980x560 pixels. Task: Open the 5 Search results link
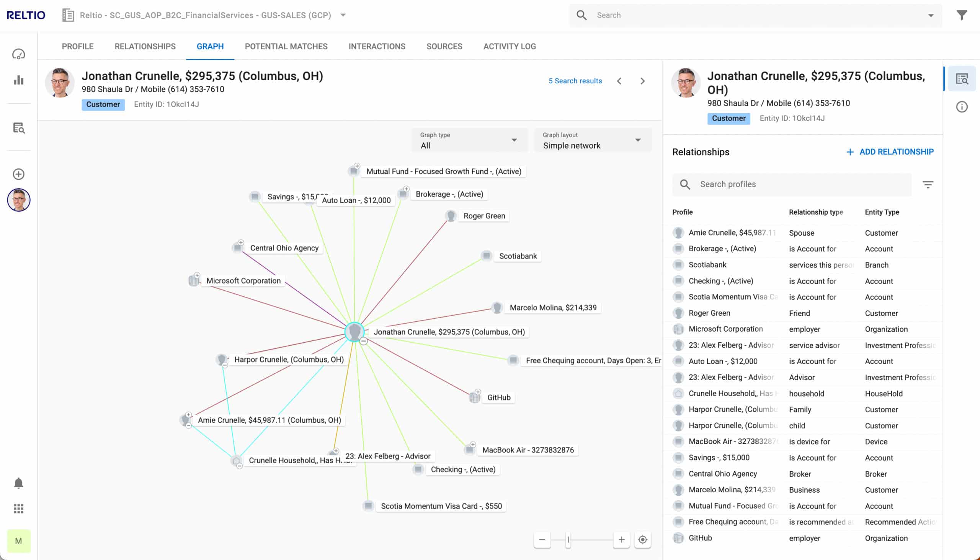(x=575, y=81)
